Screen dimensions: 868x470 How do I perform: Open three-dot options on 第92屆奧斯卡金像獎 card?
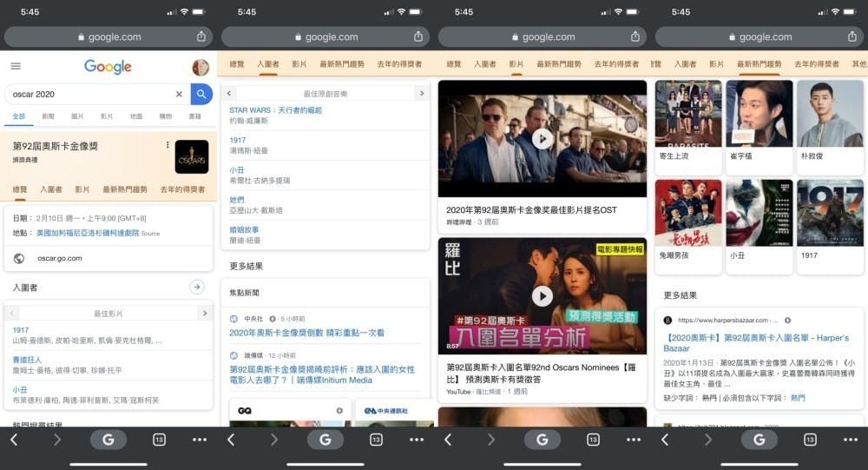point(168,145)
